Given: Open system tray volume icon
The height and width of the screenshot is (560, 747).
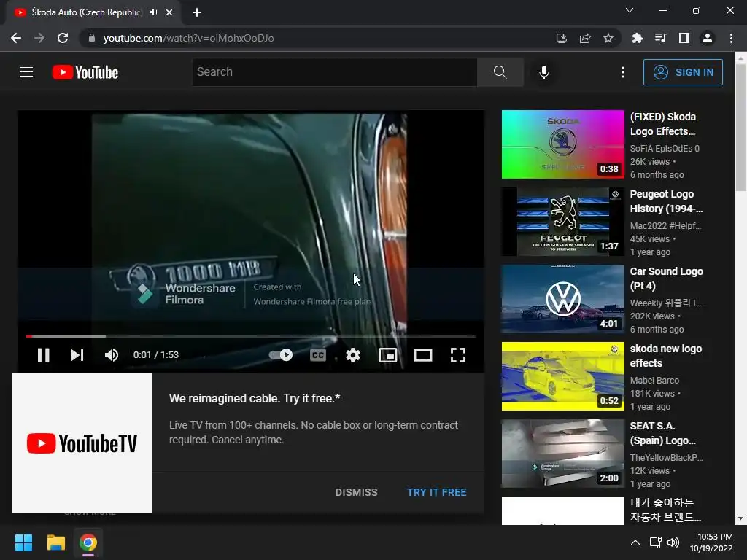Looking at the screenshot, I should (673, 542).
